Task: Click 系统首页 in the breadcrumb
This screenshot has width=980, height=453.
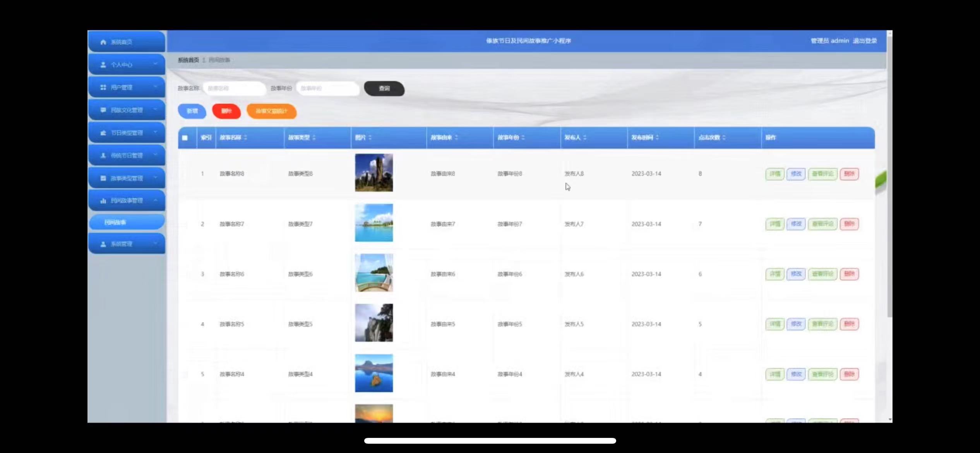Action: 188,60
